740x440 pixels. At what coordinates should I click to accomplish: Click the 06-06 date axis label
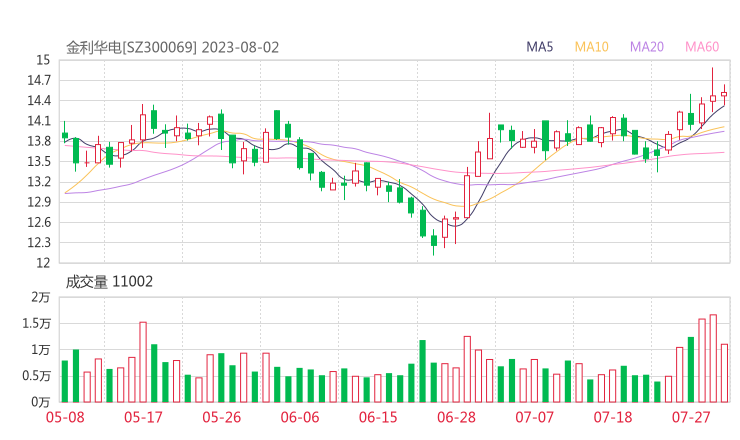(300, 417)
